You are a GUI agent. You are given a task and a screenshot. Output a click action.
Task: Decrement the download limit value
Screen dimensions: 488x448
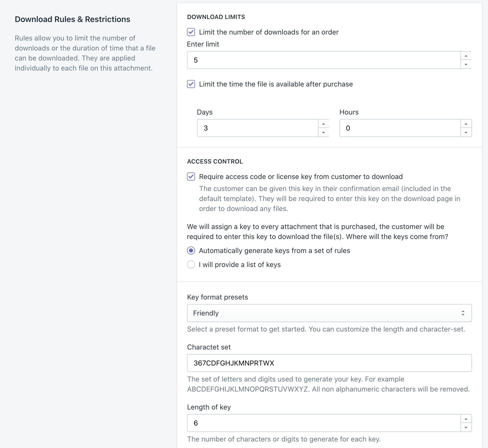tap(466, 65)
